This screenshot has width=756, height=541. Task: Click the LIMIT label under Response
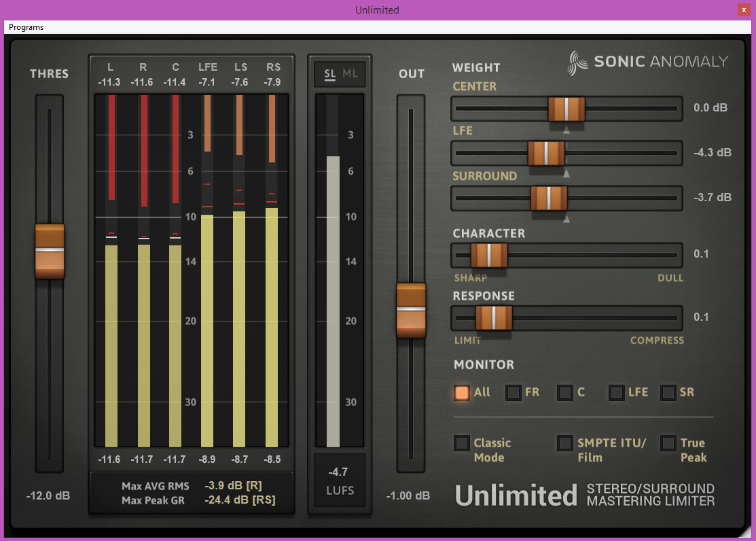(468, 341)
